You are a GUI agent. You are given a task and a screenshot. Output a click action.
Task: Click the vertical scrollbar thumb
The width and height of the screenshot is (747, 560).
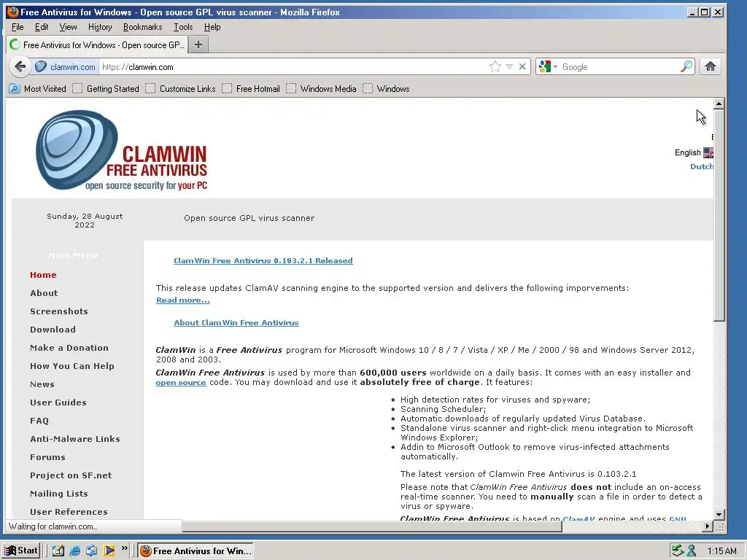coord(719,215)
